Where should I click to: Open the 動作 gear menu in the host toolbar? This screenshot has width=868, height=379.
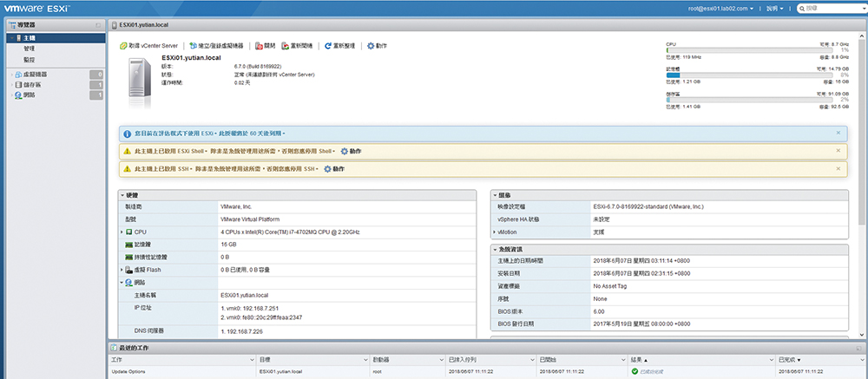[377, 45]
